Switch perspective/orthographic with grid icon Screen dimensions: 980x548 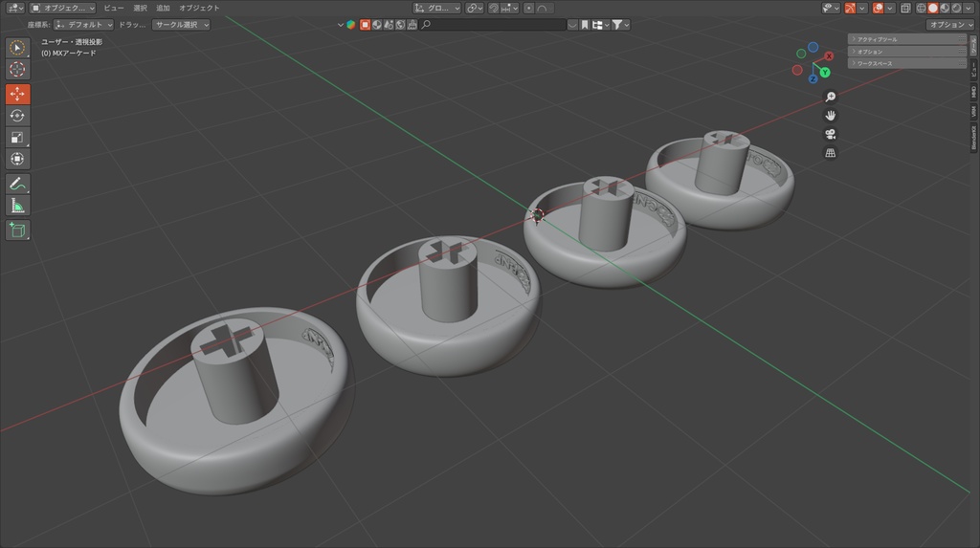pyautogui.click(x=830, y=153)
